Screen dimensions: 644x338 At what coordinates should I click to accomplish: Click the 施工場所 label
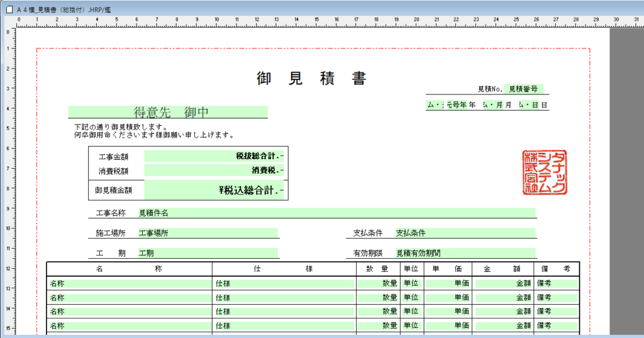tap(111, 233)
